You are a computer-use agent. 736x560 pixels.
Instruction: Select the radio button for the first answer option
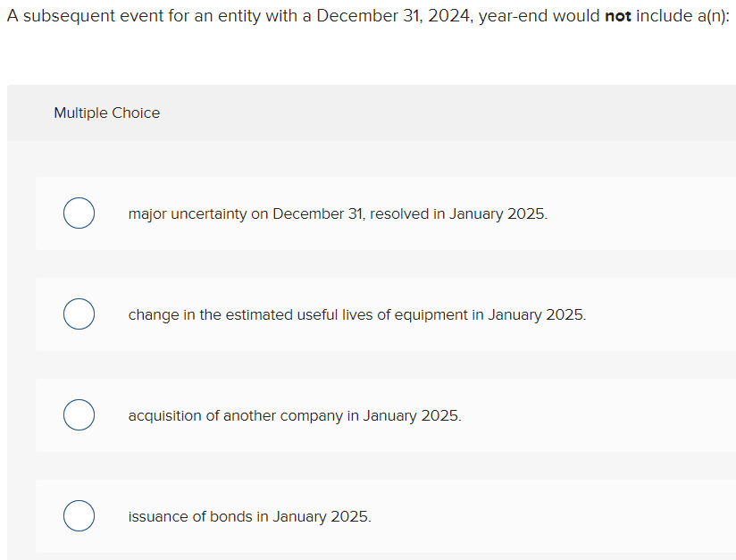click(x=79, y=213)
